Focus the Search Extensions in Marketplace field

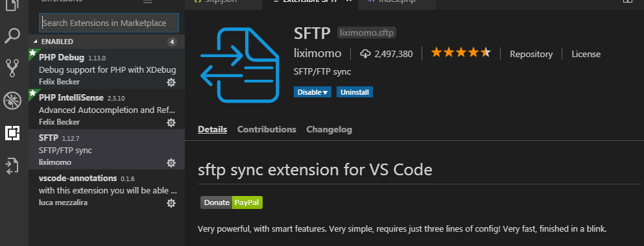point(109,23)
